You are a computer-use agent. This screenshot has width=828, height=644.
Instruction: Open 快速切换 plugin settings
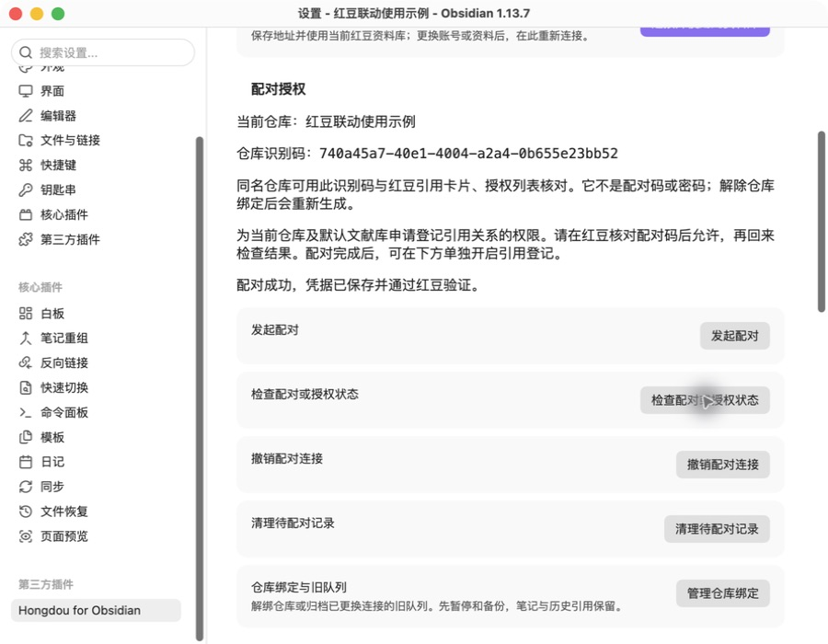tap(96, 388)
